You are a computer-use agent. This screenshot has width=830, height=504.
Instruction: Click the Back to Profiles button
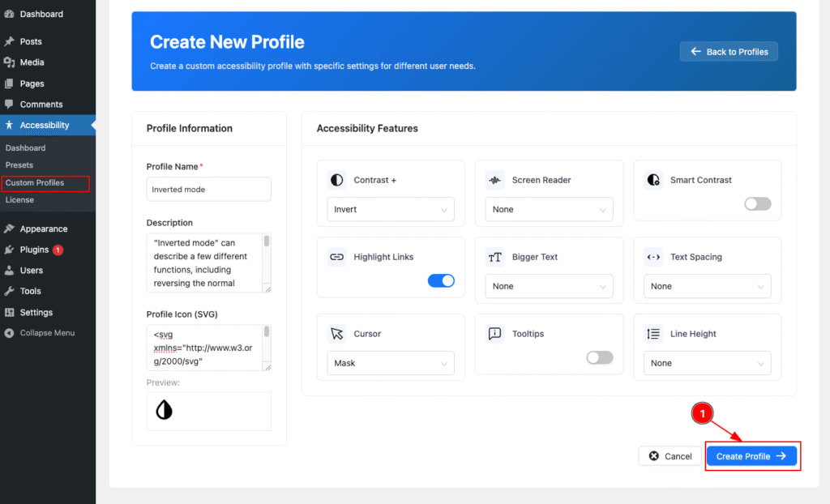729,52
